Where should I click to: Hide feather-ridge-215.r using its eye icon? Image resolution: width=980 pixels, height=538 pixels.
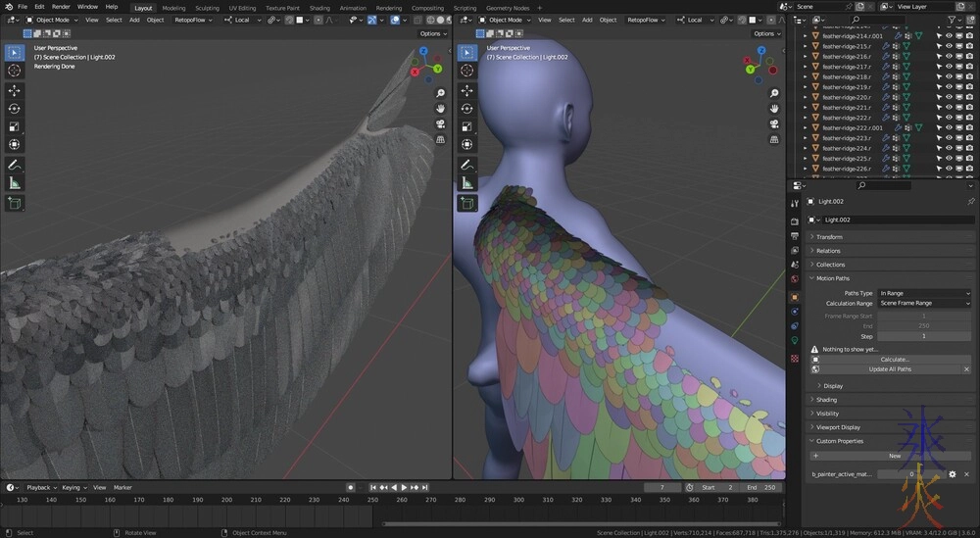pos(949,46)
